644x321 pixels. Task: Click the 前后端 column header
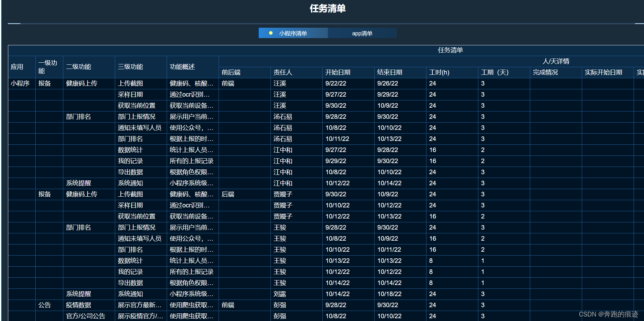point(245,72)
